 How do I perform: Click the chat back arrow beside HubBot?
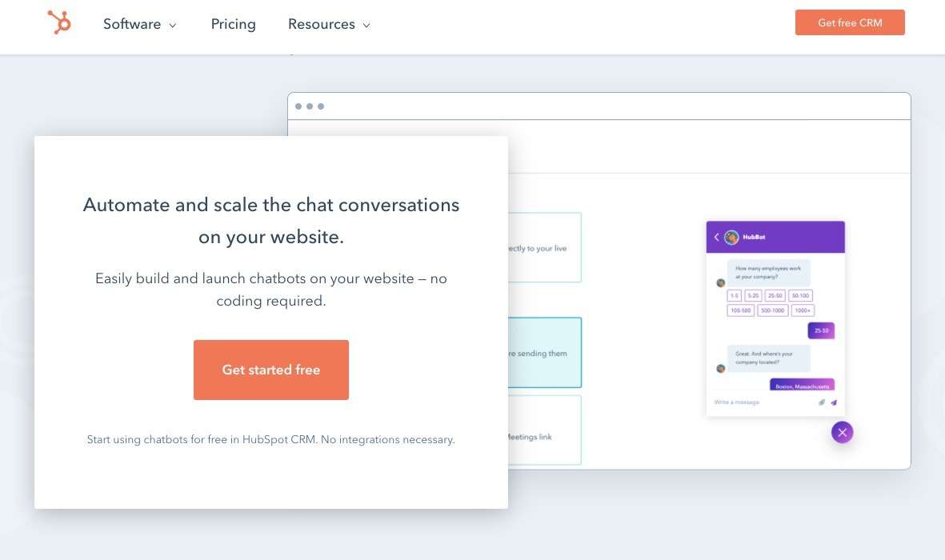(717, 237)
